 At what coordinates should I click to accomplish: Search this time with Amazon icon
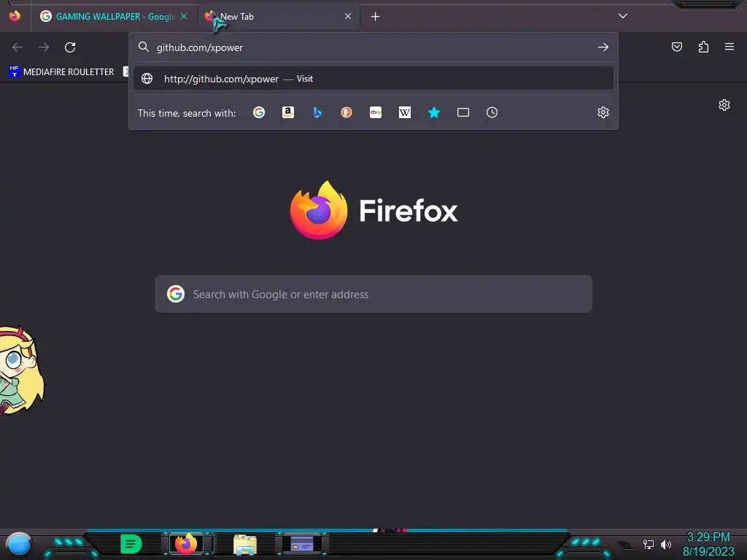coord(287,112)
